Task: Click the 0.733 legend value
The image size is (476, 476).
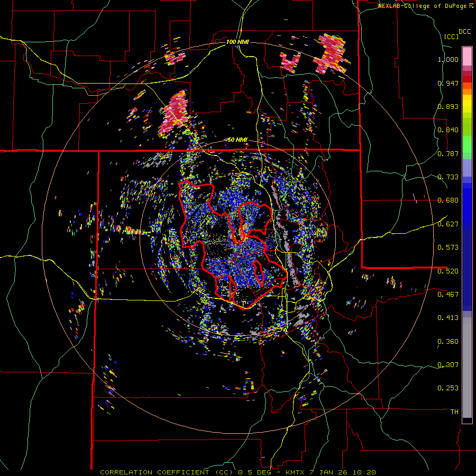Action: click(x=448, y=177)
